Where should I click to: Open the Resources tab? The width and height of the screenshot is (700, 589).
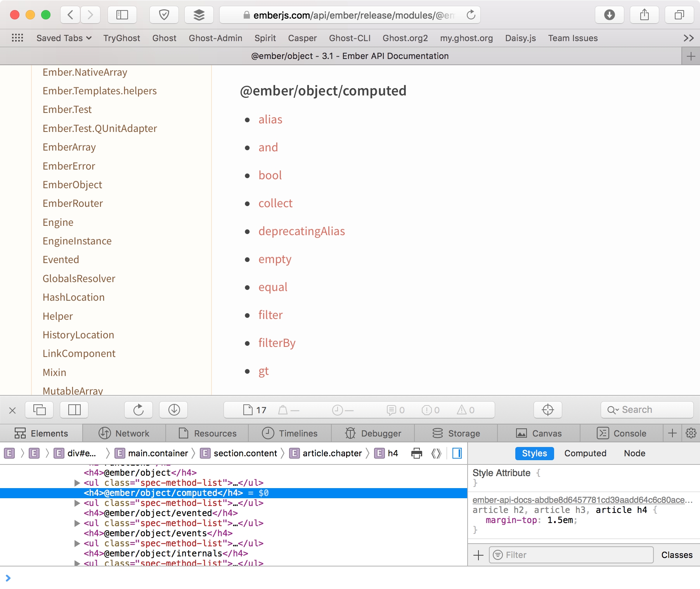click(x=207, y=433)
